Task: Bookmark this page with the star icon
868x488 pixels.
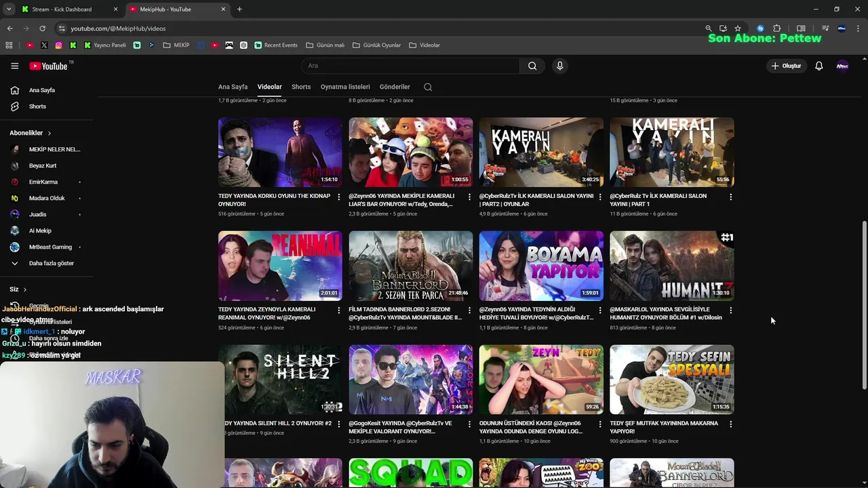Action: 738,28
